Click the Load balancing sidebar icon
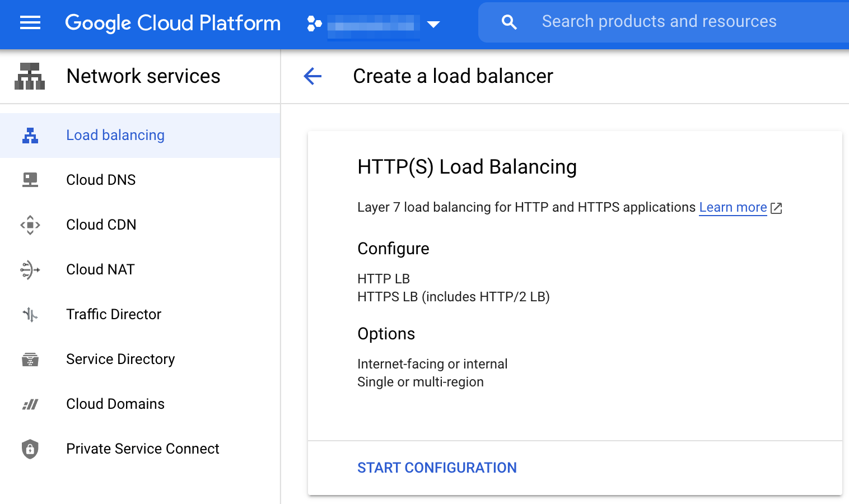Viewport: 849px width, 504px height. pos(30,136)
